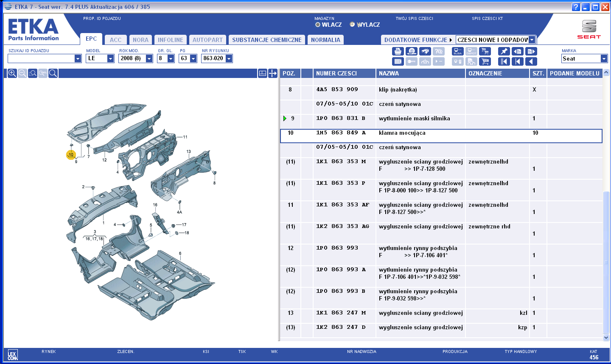Click the greyed key icon
The image size is (611, 364).
412,61
